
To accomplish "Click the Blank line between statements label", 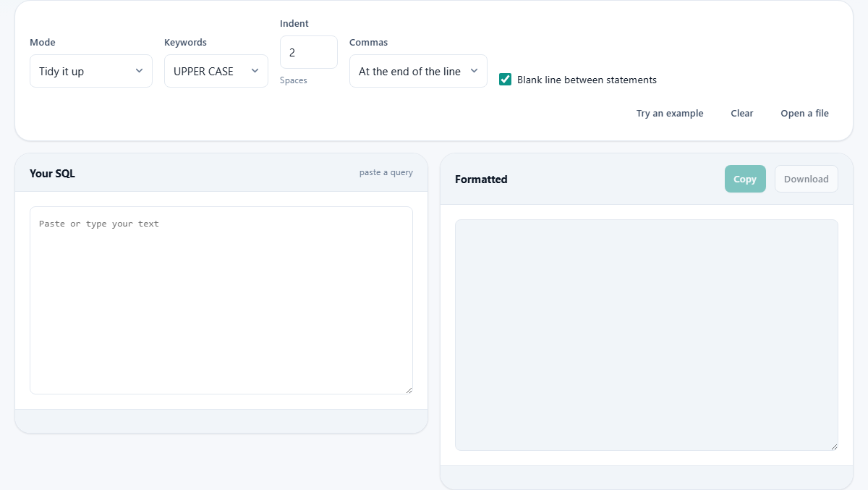I will click(587, 80).
